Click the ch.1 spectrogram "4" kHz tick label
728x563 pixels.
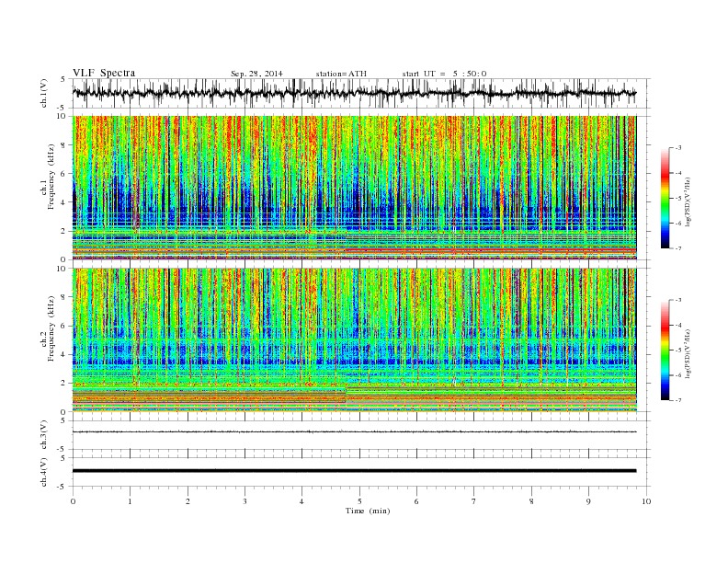pyautogui.click(x=64, y=202)
